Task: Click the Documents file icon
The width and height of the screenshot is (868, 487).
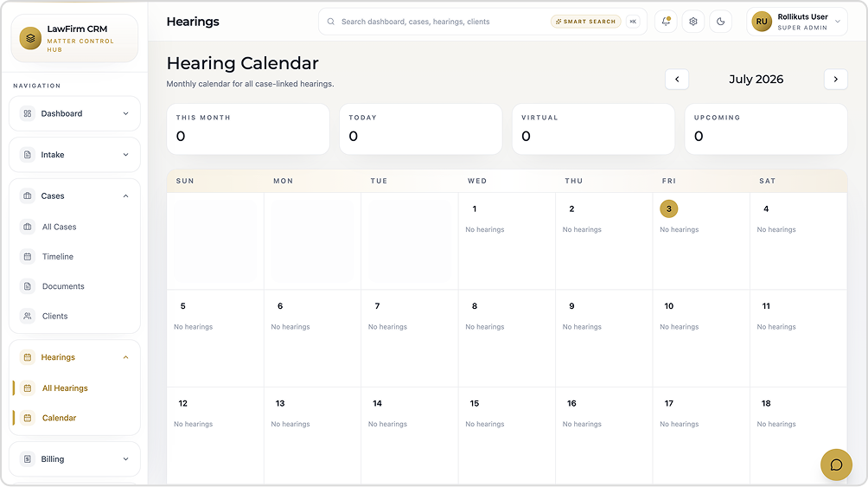Action: point(27,286)
